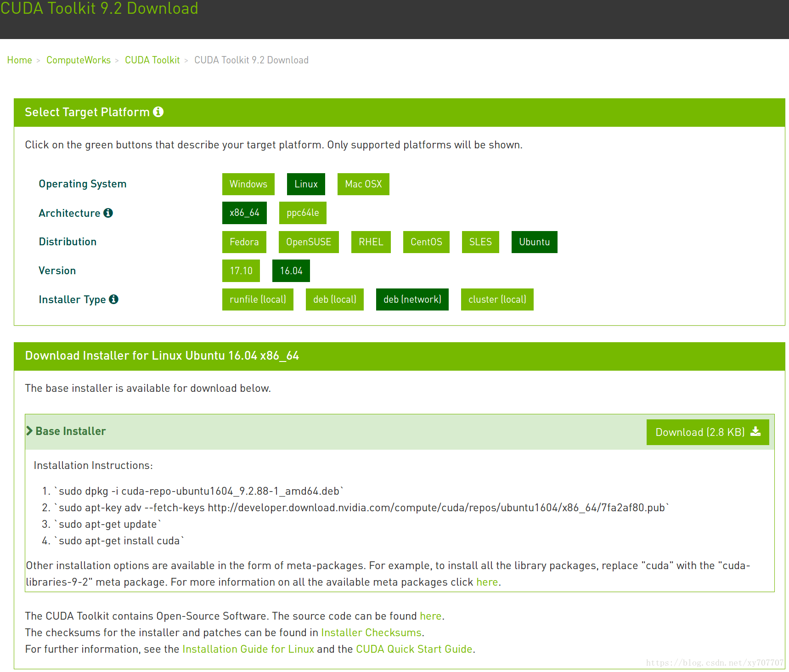
Task: Open the Installation Guide for Linux link
Action: 248,649
